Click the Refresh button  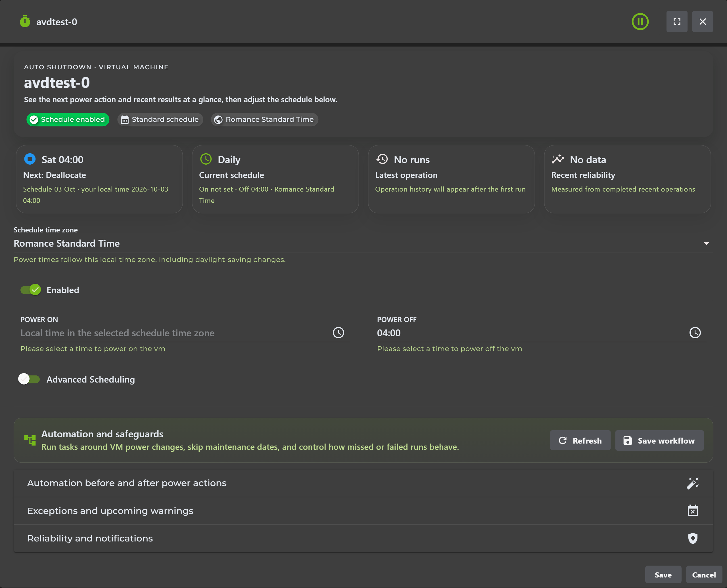(580, 440)
